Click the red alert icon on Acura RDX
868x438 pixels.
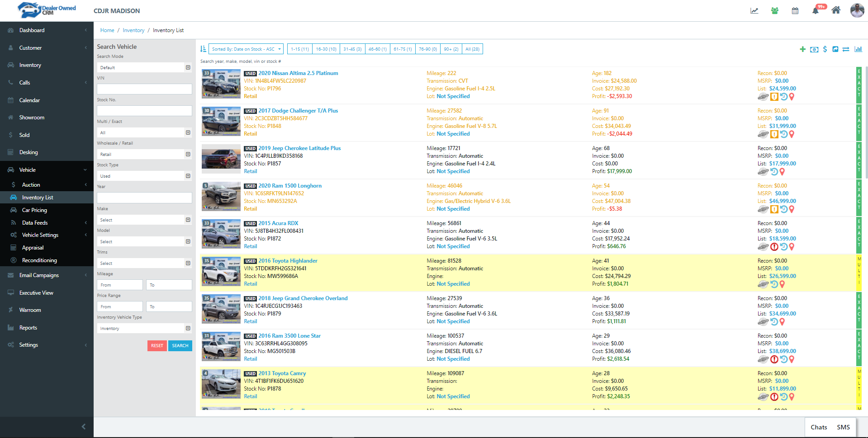[774, 247]
